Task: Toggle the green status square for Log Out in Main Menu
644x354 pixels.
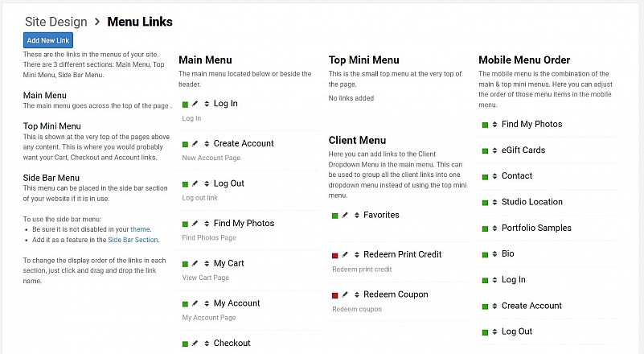Action: point(185,184)
